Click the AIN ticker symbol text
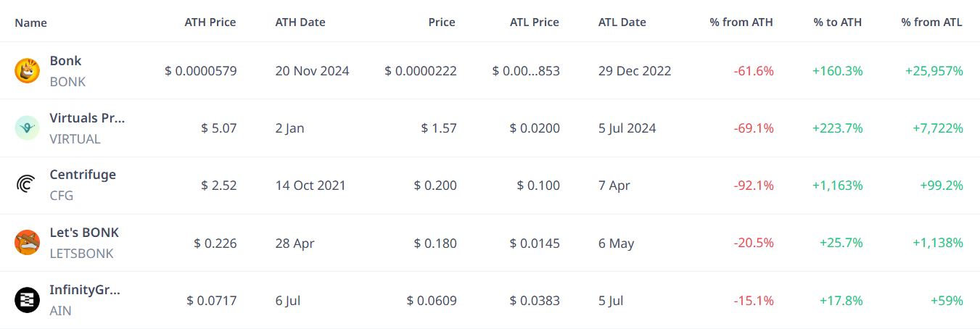Viewport: 980px width, 329px height. [60, 311]
